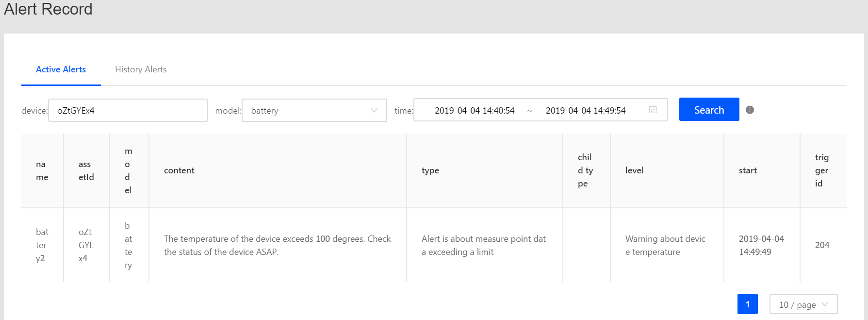Click the content column header
The width and height of the screenshot is (868, 320).
[179, 170]
